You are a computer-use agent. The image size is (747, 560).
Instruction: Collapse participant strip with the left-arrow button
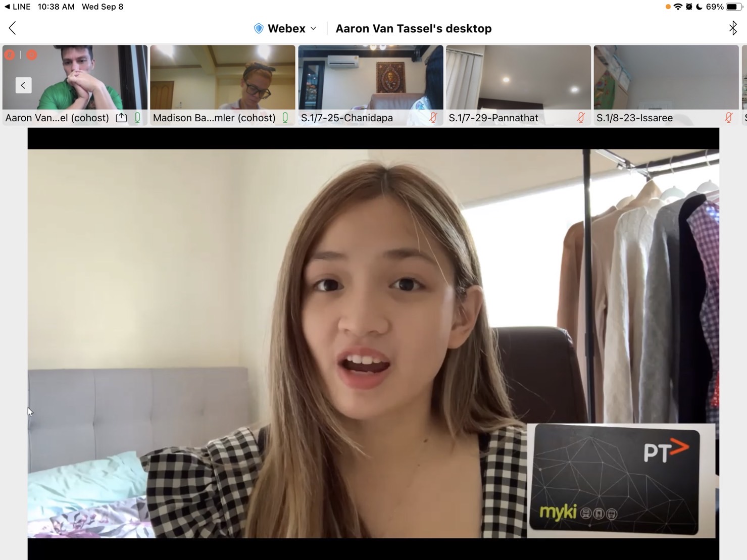pos(23,85)
